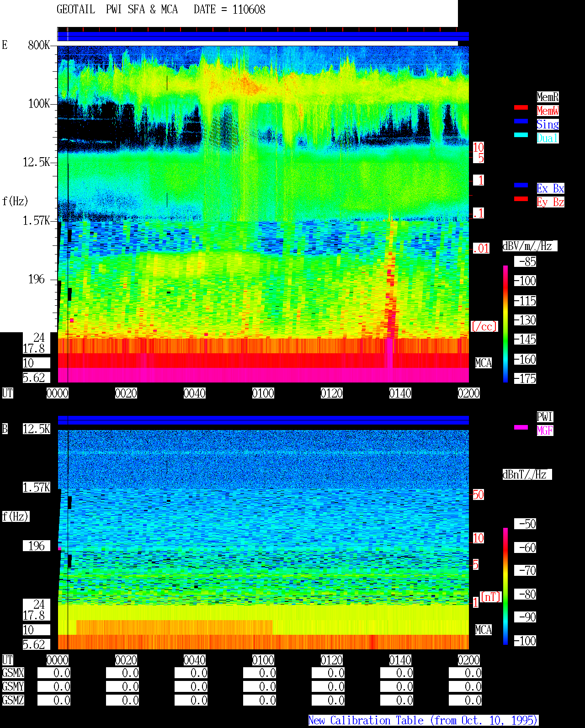Click the red Ey Bz legend swatch

(521, 199)
